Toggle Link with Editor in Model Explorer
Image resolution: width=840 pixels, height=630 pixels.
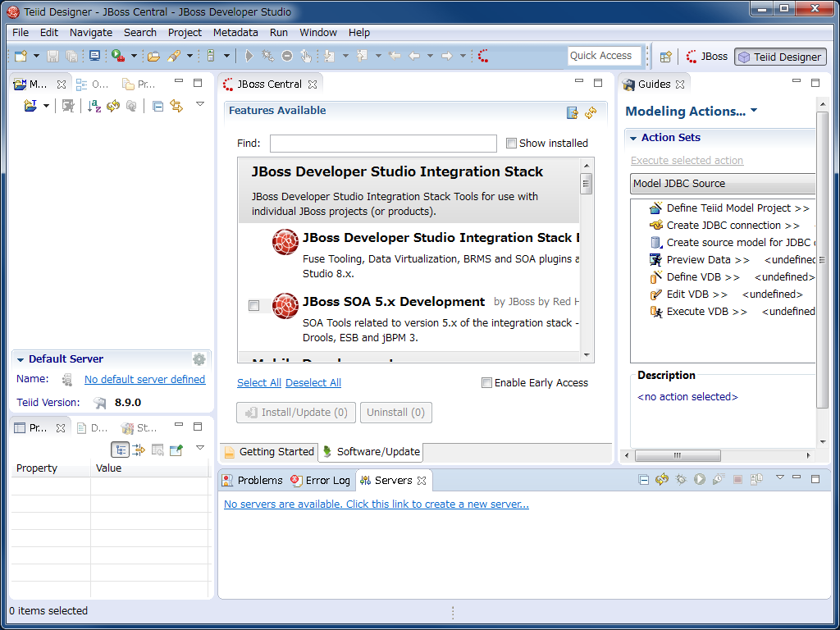pyautogui.click(x=176, y=106)
